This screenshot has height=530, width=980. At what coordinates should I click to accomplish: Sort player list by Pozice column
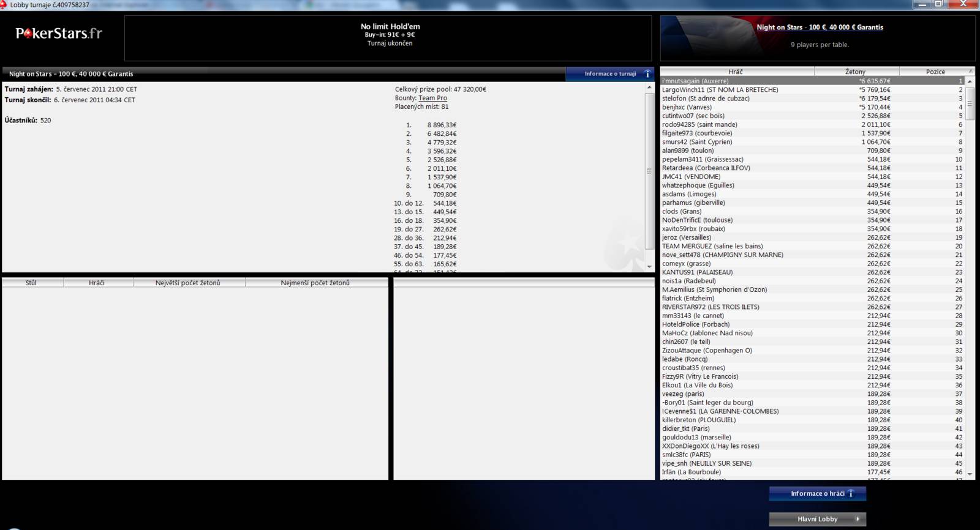[x=935, y=72]
